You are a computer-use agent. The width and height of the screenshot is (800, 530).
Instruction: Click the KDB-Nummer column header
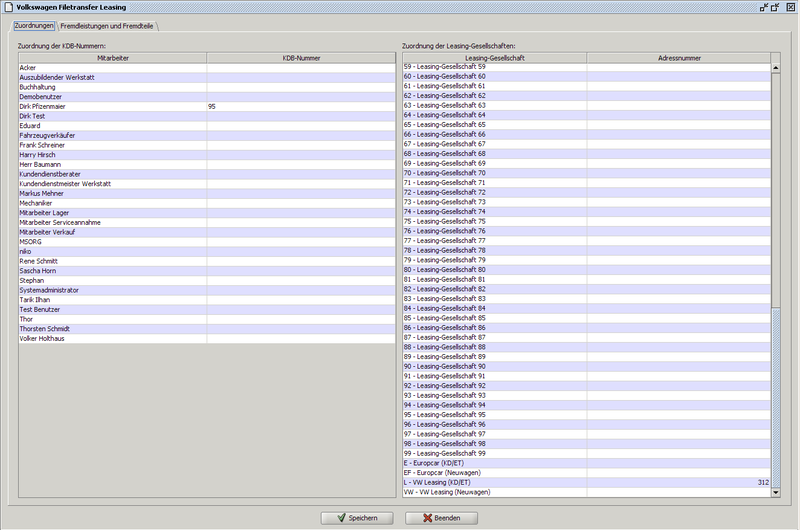(301, 58)
